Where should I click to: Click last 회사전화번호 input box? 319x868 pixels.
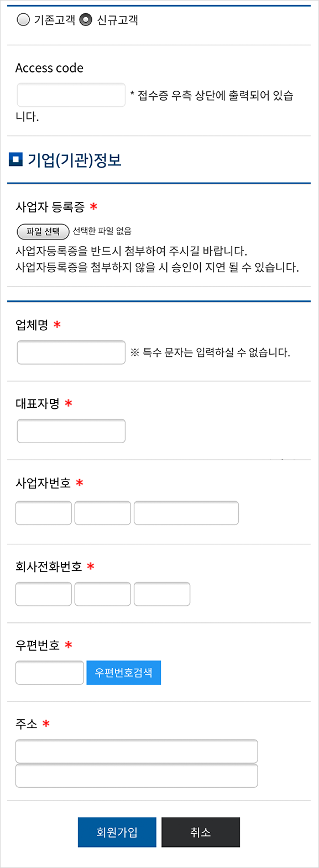162,594
